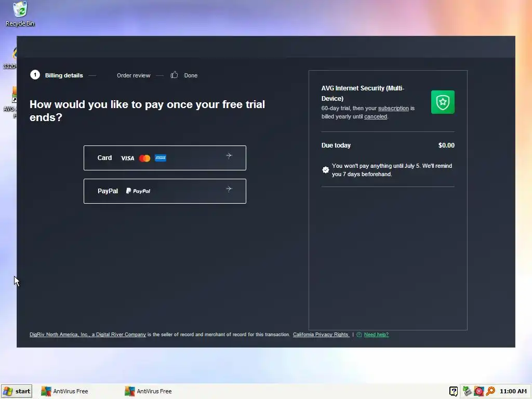Screen dimensions: 532x399
Task: Select step 1 Billing details circle
Action: click(35, 75)
